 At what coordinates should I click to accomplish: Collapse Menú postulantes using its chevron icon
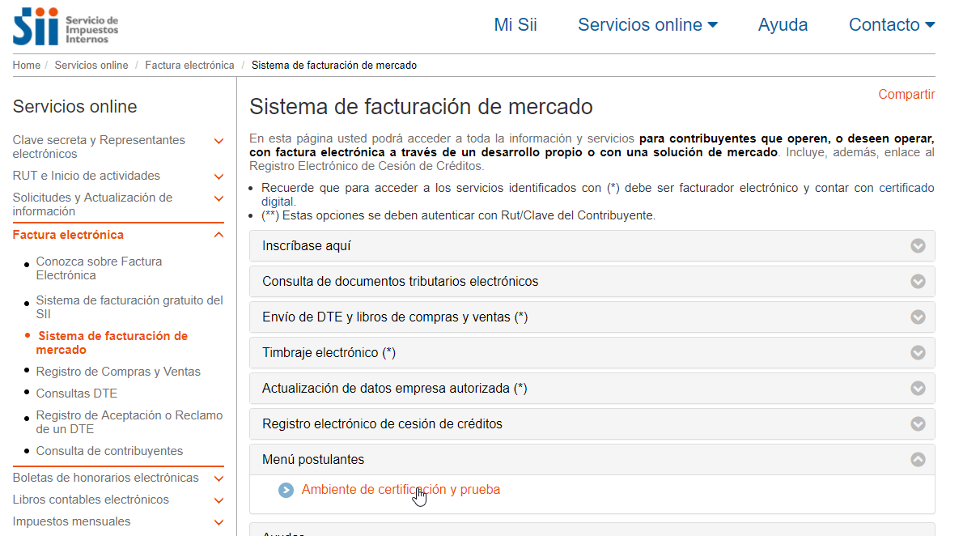pos(918,459)
